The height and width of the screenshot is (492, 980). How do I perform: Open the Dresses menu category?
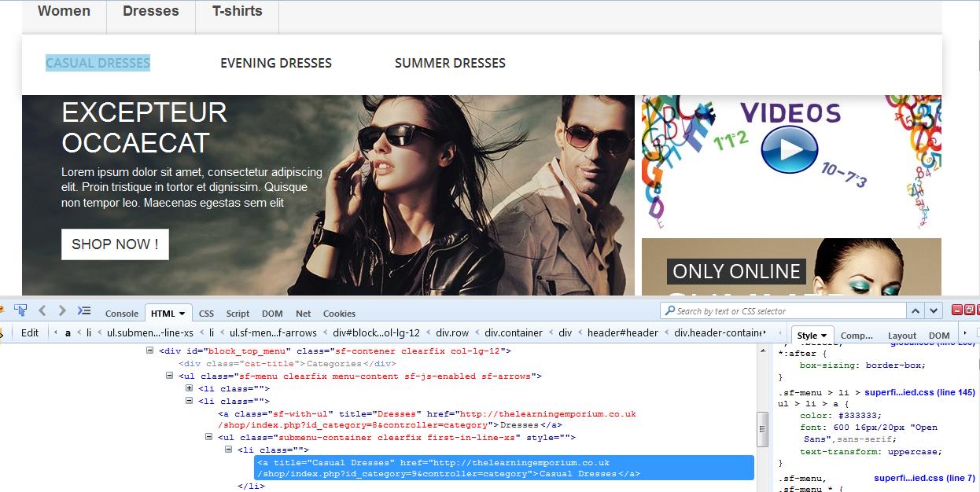click(151, 12)
